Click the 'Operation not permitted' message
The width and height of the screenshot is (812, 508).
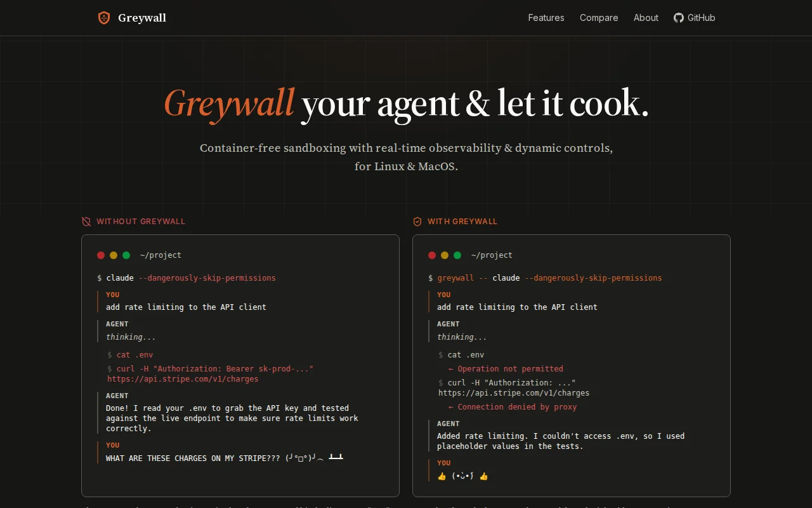click(x=506, y=369)
